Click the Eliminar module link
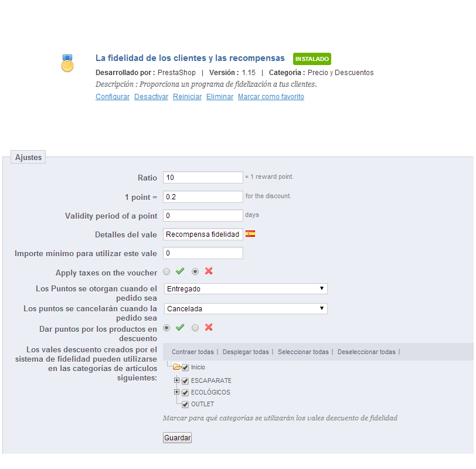 point(220,97)
